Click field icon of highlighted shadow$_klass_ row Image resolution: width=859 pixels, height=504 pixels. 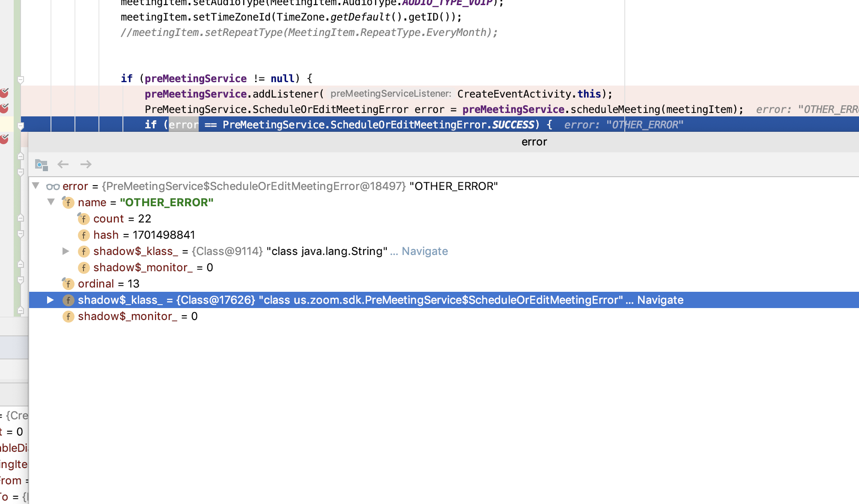pyautogui.click(x=68, y=300)
